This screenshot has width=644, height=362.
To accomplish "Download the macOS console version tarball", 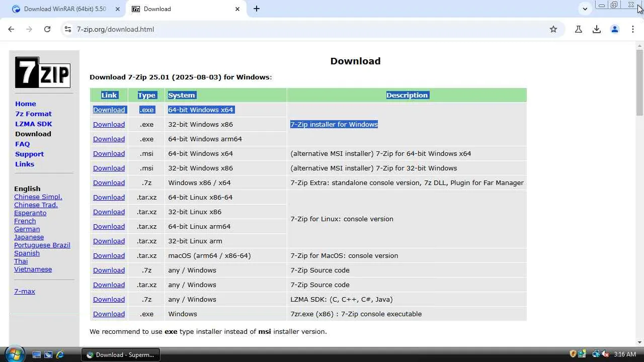I will click(x=109, y=255).
